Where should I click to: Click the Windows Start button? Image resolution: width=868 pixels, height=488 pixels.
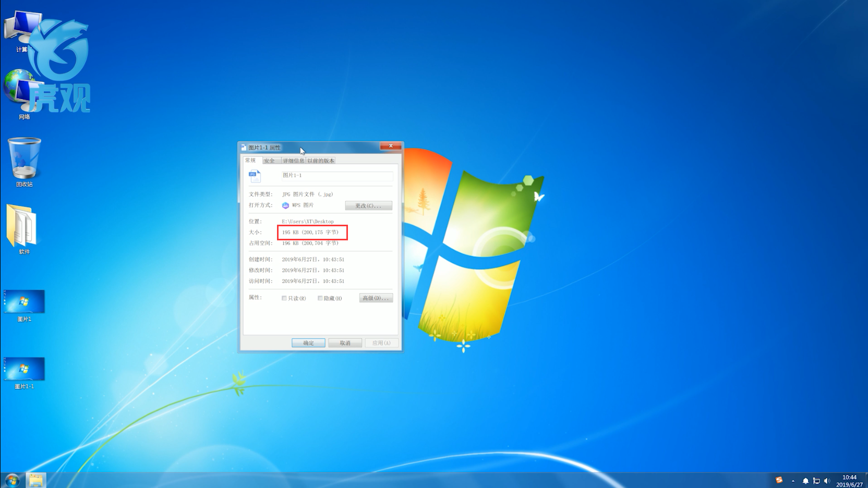click(x=12, y=480)
